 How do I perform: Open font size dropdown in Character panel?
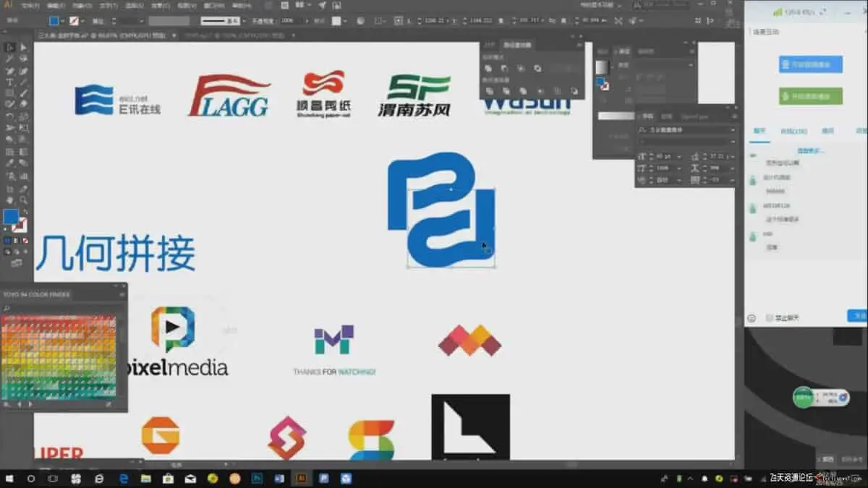[x=679, y=157]
